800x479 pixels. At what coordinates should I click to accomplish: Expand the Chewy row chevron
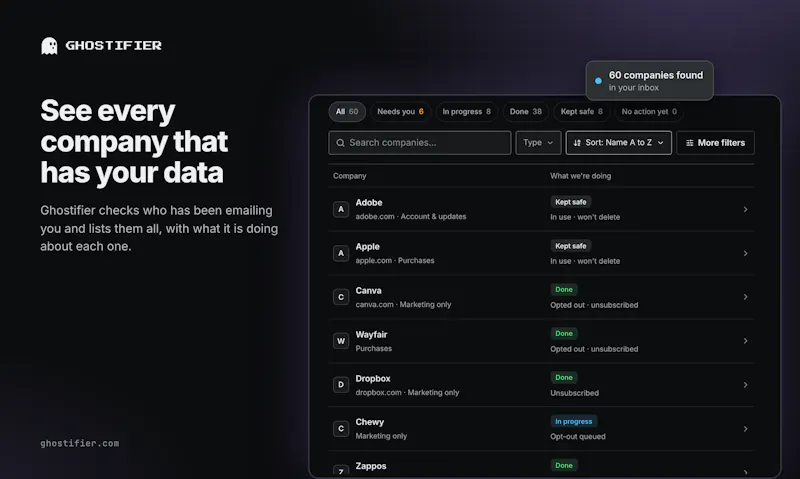tap(745, 428)
